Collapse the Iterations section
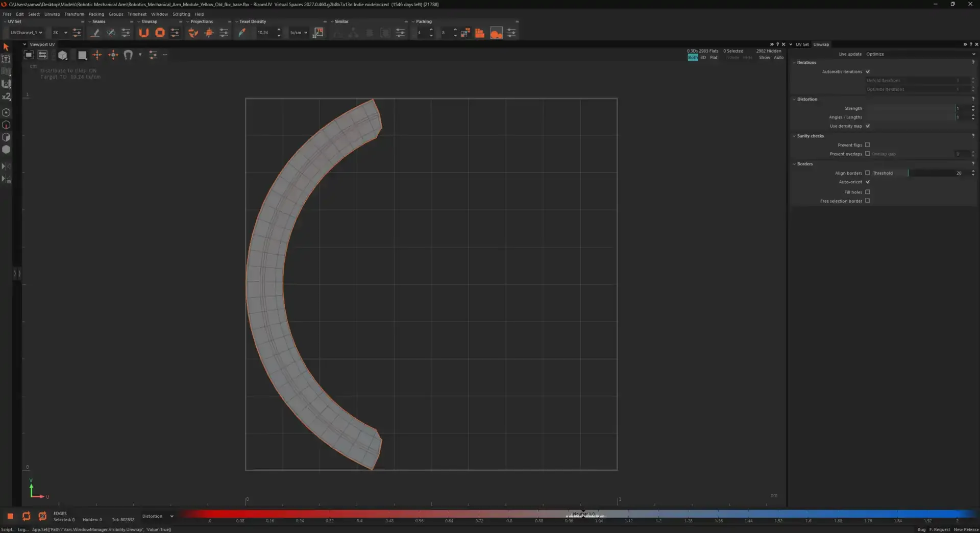 click(794, 63)
